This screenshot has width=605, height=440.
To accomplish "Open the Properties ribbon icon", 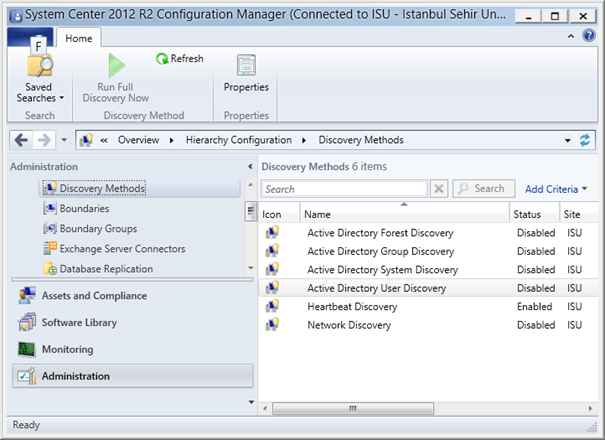I will coord(246,66).
